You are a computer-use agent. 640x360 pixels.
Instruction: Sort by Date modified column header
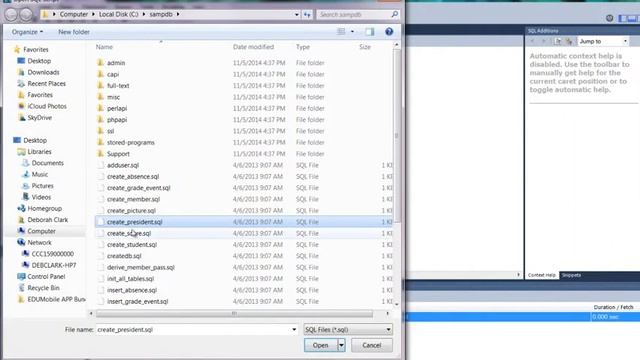[253, 47]
